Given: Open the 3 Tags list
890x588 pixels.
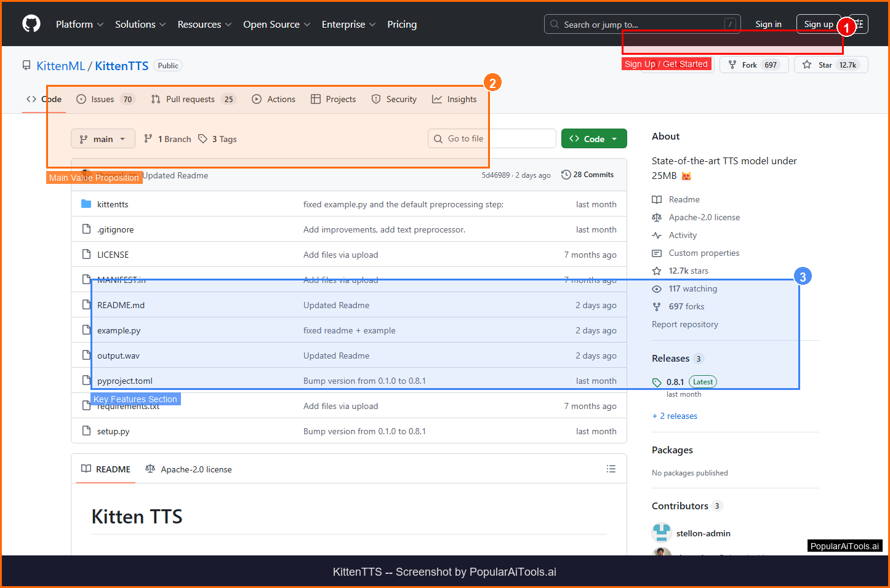Looking at the screenshot, I should pos(218,139).
